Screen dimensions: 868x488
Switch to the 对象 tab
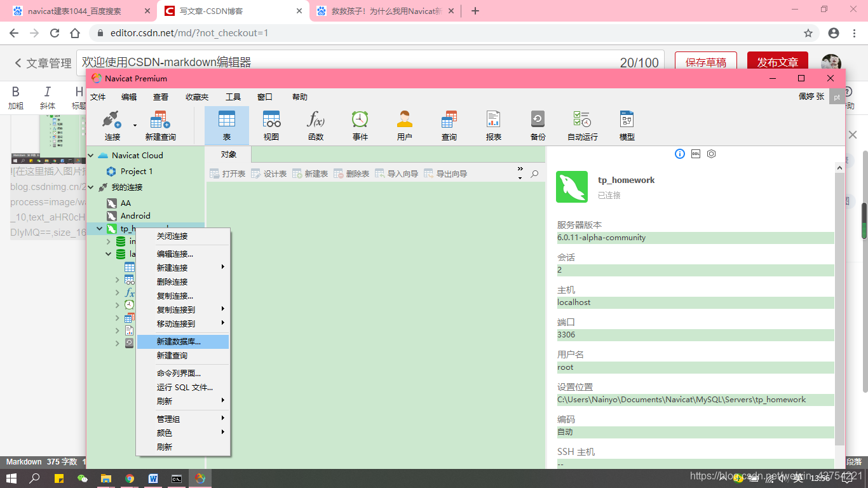click(x=229, y=153)
